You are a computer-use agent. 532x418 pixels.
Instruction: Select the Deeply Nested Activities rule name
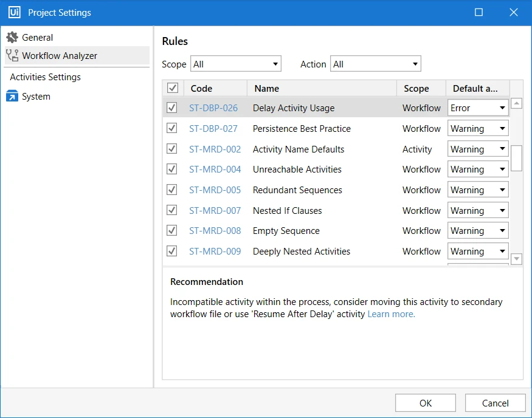coord(302,252)
